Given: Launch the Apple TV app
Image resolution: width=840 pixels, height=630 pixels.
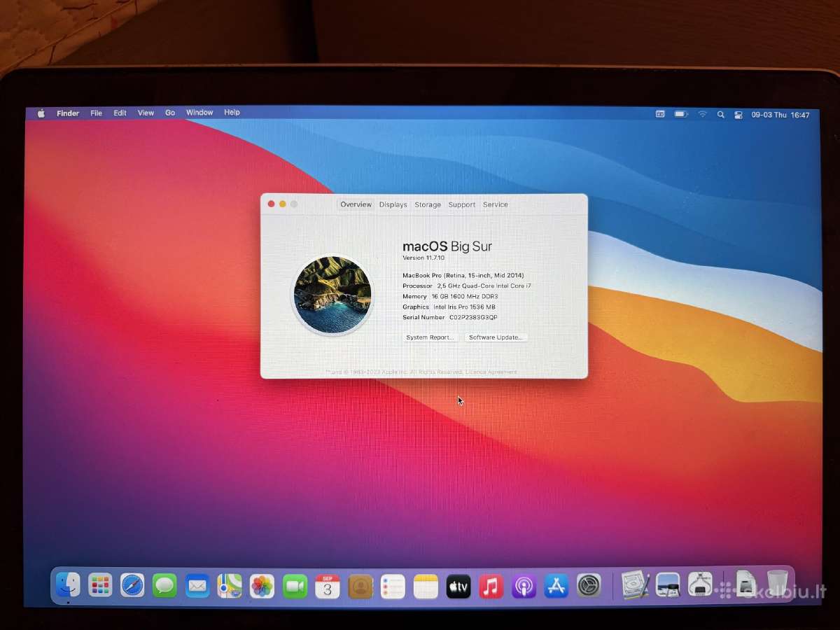Looking at the screenshot, I should point(458,586).
